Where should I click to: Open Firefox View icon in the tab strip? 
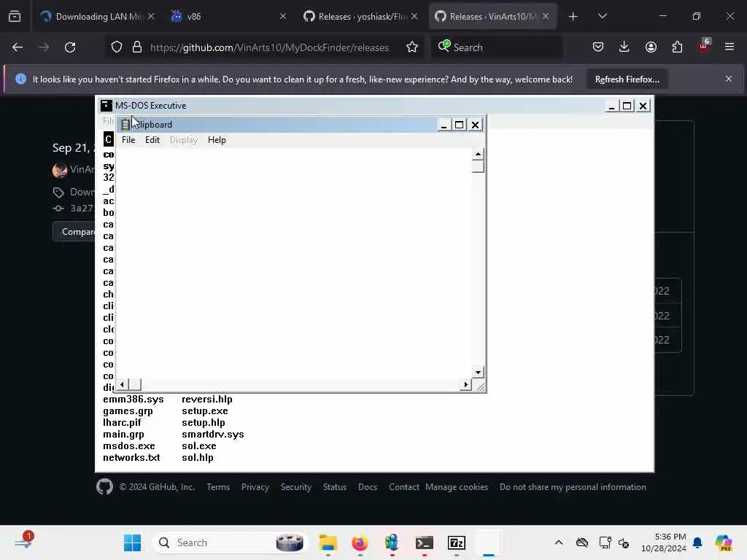click(x=15, y=16)
